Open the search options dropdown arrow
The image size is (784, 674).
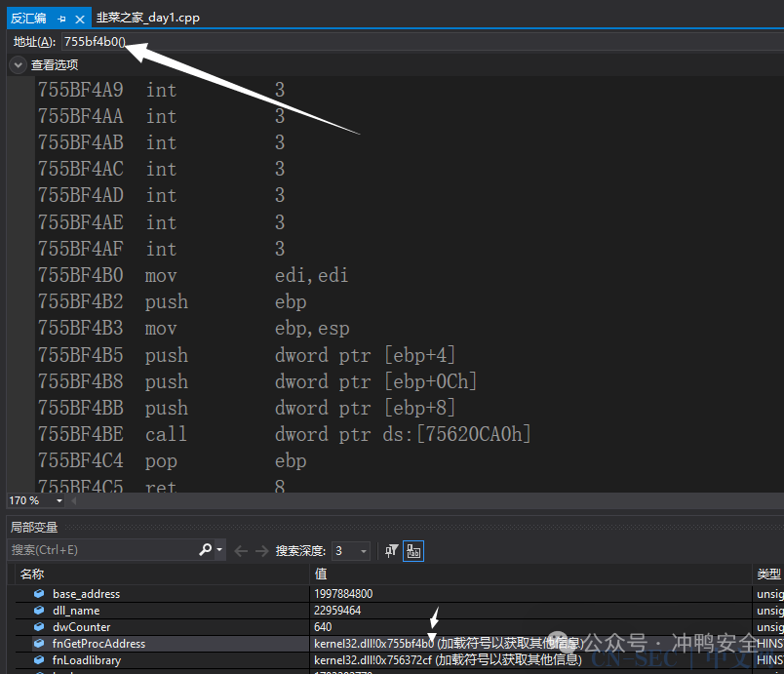click(219, 550)
